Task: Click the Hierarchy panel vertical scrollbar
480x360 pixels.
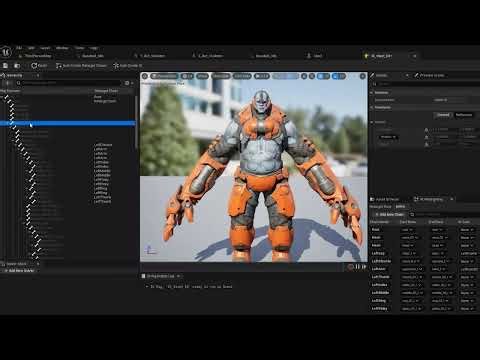Action: click(x=136, y=122)
